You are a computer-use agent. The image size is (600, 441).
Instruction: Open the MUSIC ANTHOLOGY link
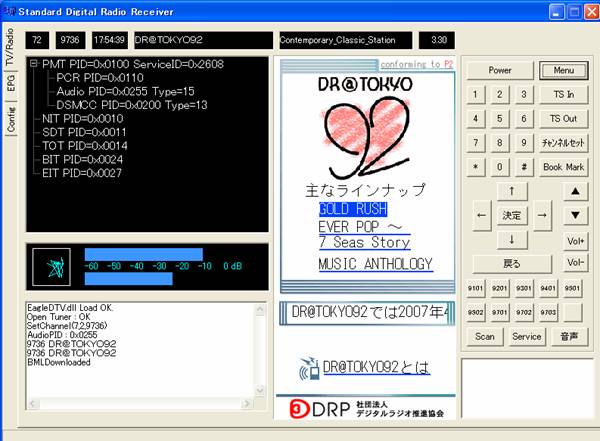(x=375, y=264)
